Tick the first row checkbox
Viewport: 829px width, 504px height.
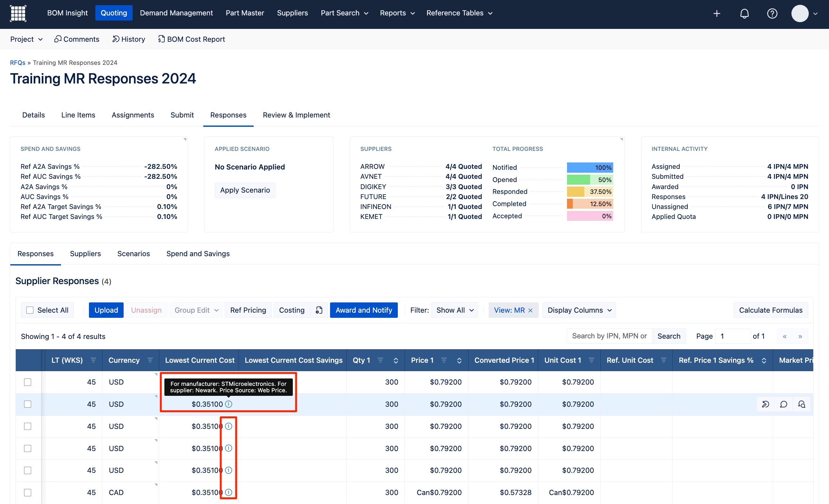pos(28,382)
